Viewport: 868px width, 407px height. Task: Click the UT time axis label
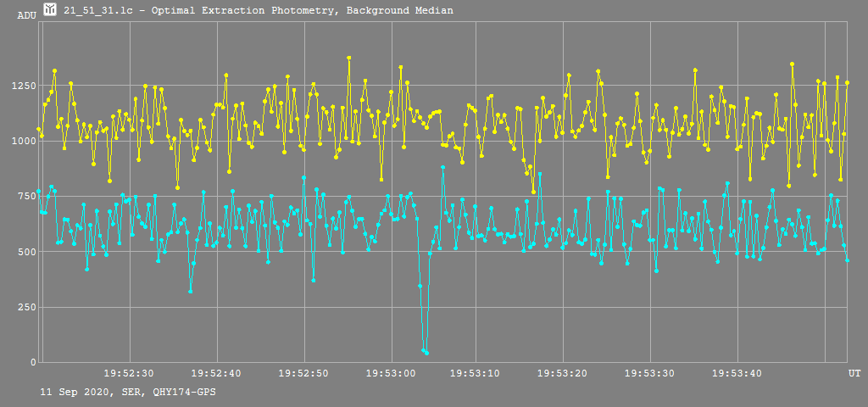tap(854, 373)
